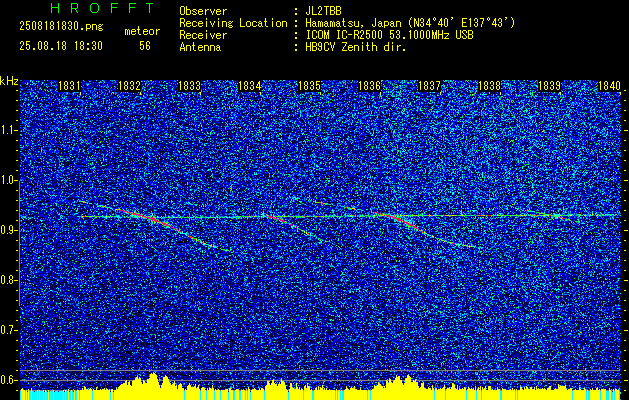Click the 1832 time marker

pyautogui.click(x=129, y=86)
